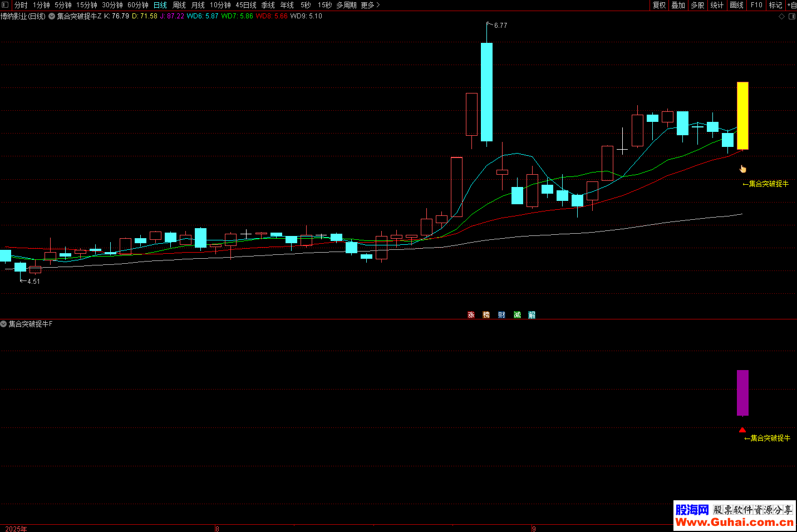Click the month 9 timeline marker
Viewport: 797px width, 532px height.
coord(534,529)
